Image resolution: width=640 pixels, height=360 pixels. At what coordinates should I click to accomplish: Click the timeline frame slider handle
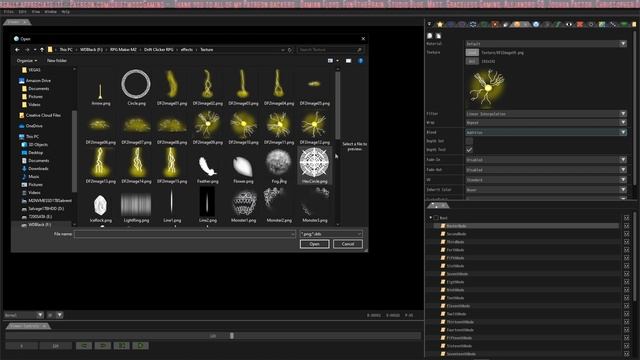coord(232,336)
